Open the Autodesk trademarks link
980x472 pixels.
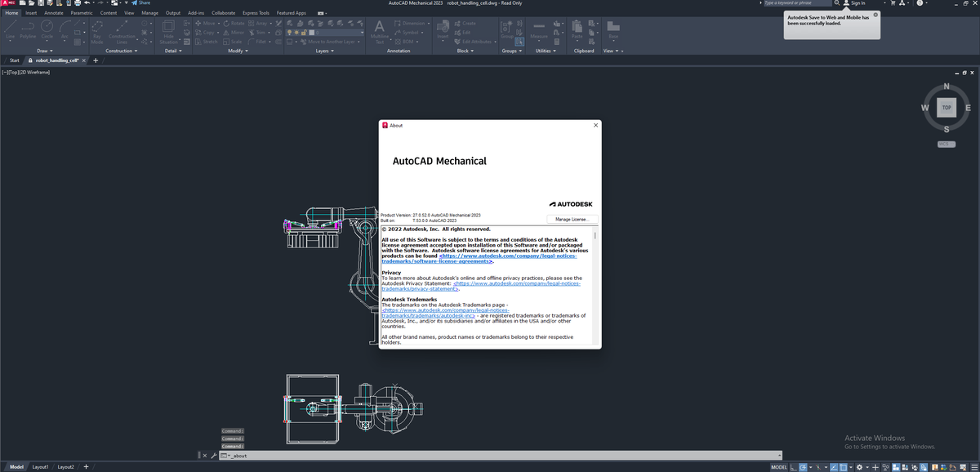(x=445, y=312)
